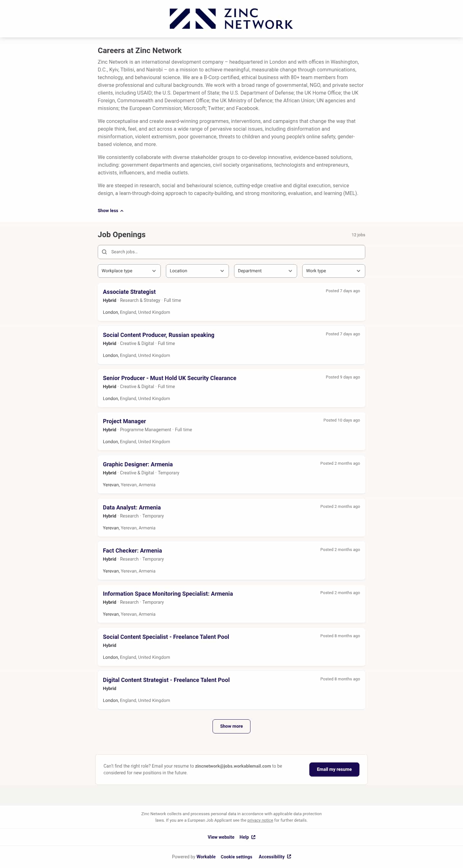463x868 pixels.
Task: Focus the Search jobs input field
Action: pos(231,252)
